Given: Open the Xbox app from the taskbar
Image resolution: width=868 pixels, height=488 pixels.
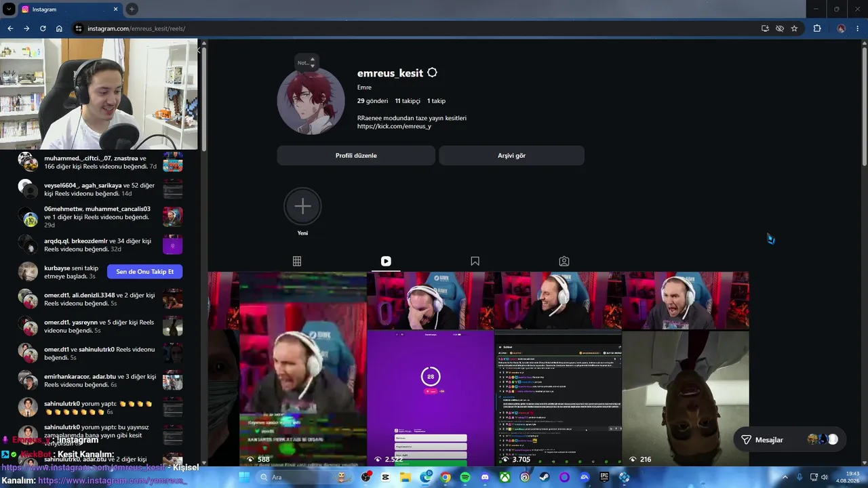Looking at the screenshot, I should click(505, 477).
